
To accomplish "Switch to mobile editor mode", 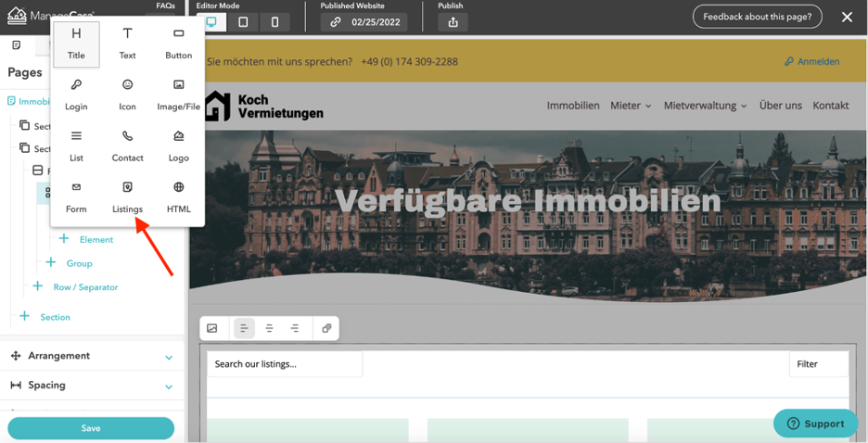I will click(274, 22).
